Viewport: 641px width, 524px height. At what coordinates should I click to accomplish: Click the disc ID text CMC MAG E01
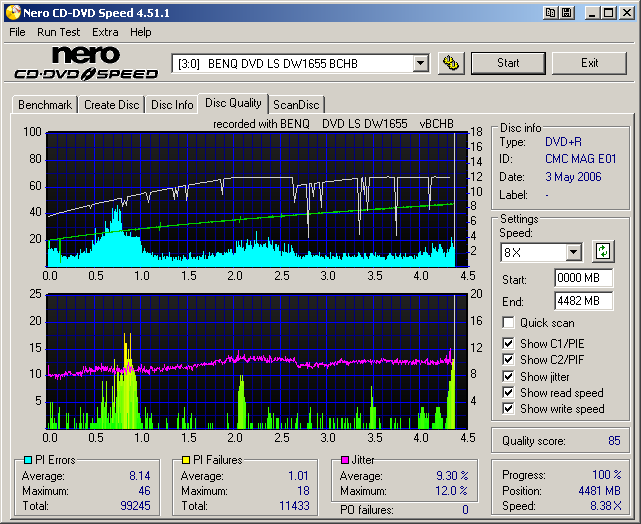pos(580,159)
